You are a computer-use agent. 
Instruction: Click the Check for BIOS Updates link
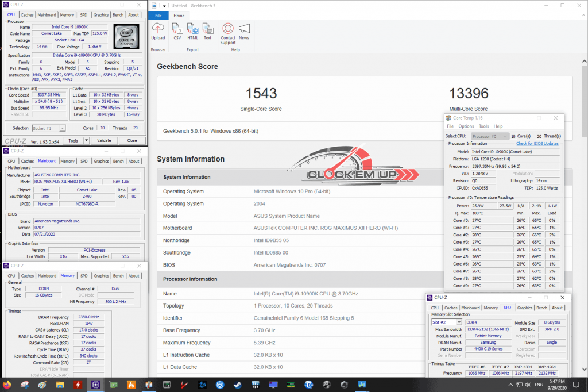(x=537, y=143)
